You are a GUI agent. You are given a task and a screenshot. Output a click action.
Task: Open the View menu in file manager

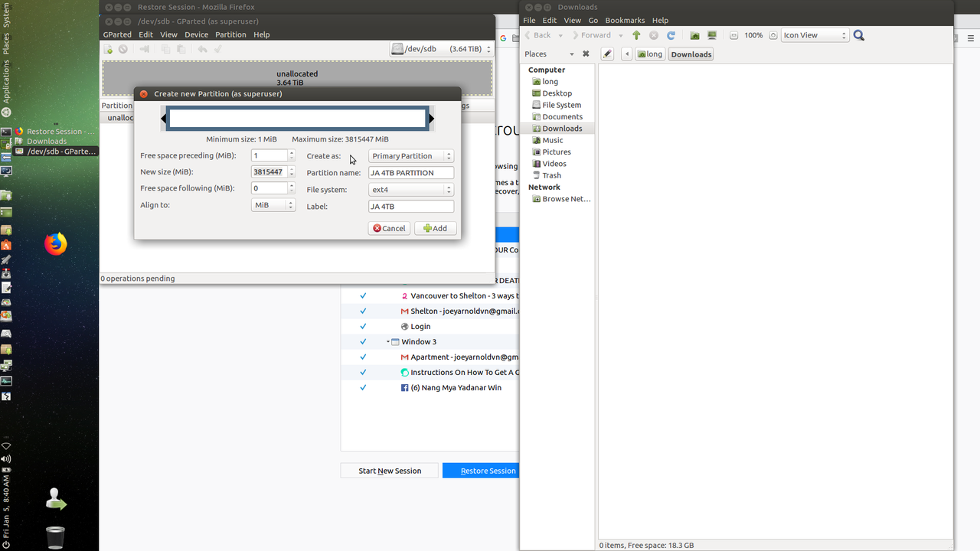[572, 21]
